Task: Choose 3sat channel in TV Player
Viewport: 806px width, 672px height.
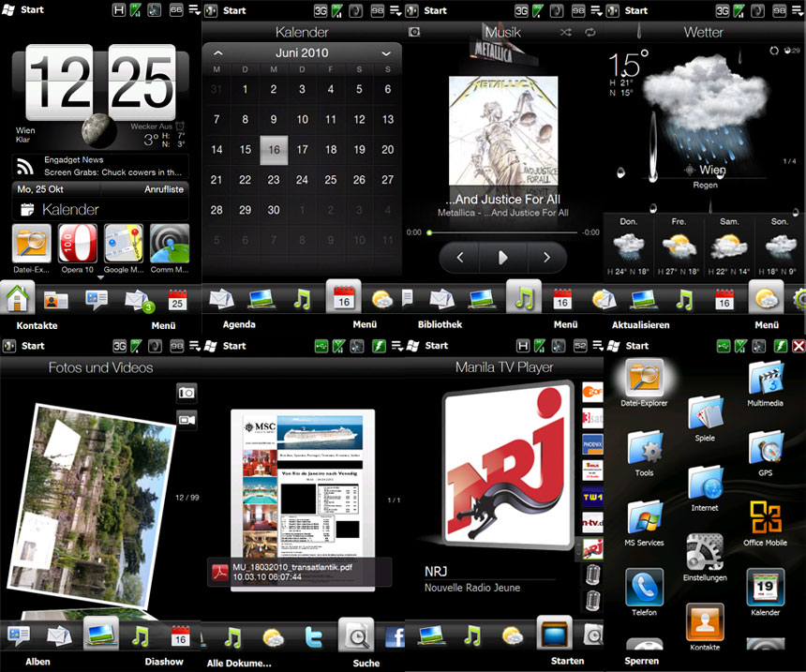Action: coord(592,418)
